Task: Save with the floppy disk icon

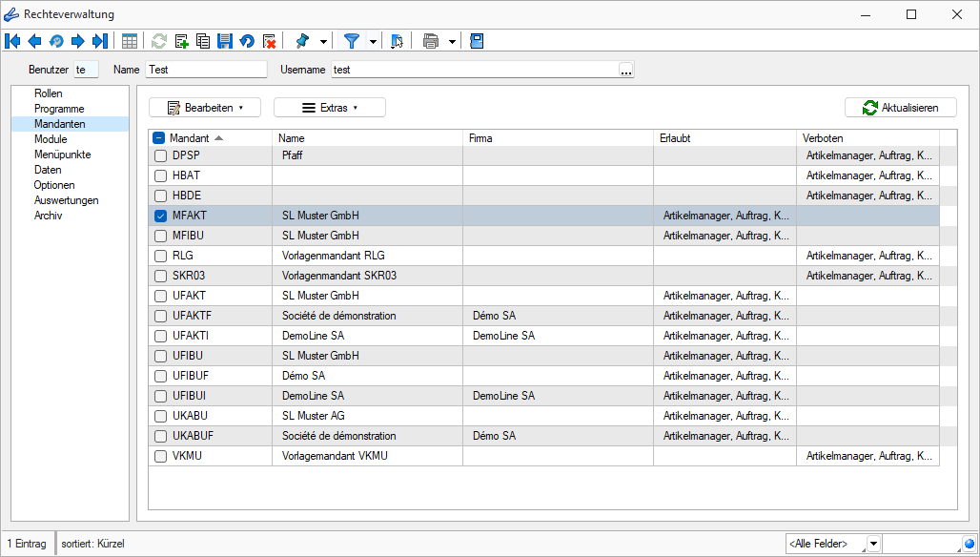Action: pos(225,41)
